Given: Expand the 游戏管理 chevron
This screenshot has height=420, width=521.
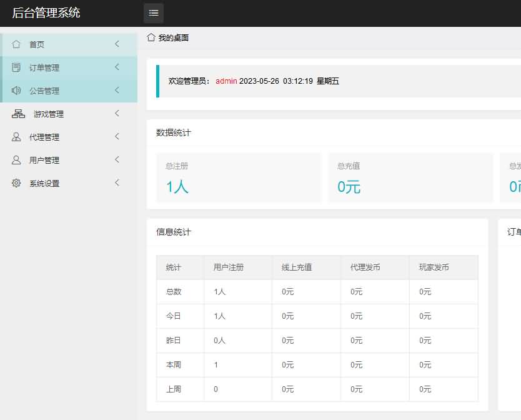Looking at the screenshot, I should click(x=117, y=113).
